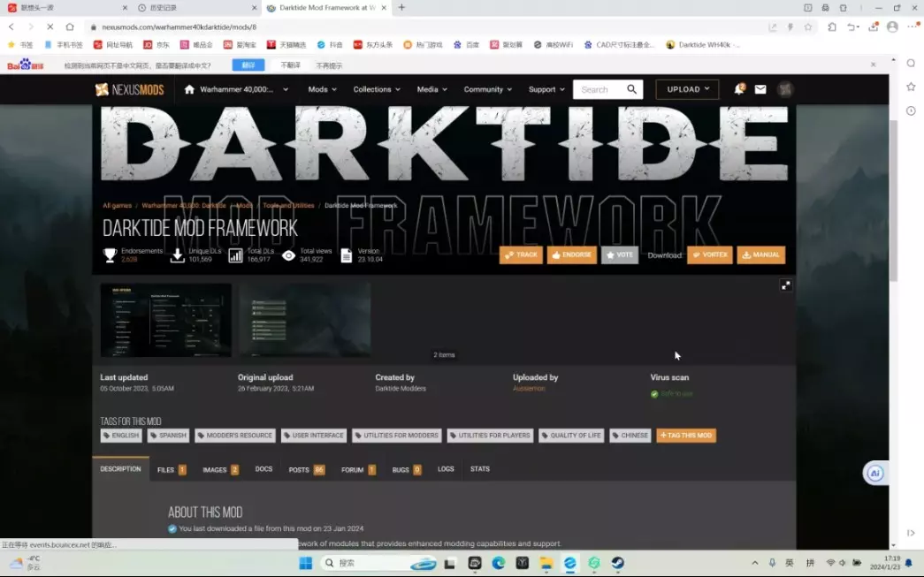
Task: Click the Nexus search input field
Action: point(599,89)
